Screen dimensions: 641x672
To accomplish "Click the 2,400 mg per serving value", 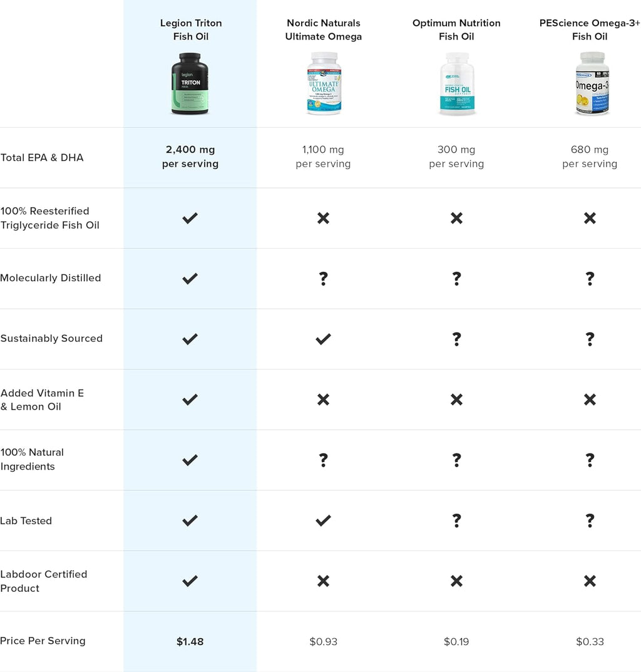I will tap(190, 157).
